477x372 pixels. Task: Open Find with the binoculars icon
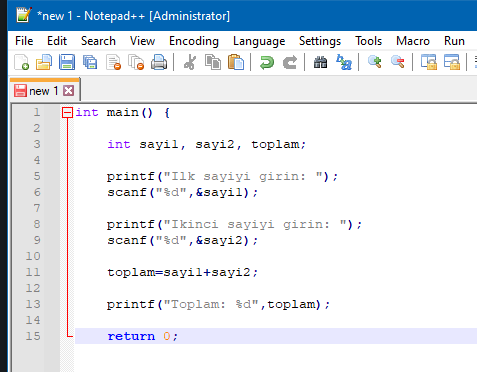[x=320, y=62]
